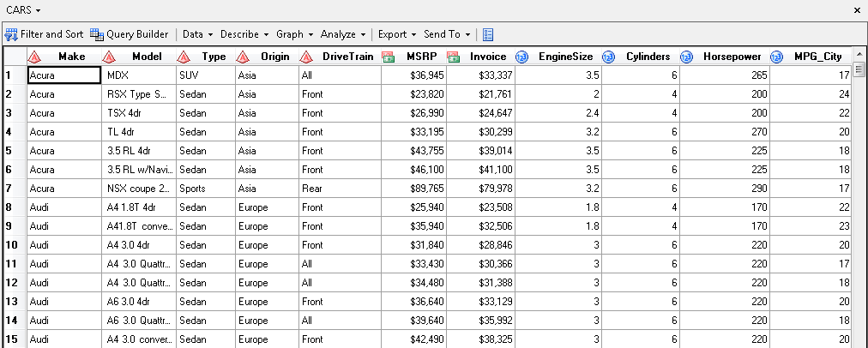Click the Origin column character-type icon
The image size is (868, 348).
(x=243, y=57)
